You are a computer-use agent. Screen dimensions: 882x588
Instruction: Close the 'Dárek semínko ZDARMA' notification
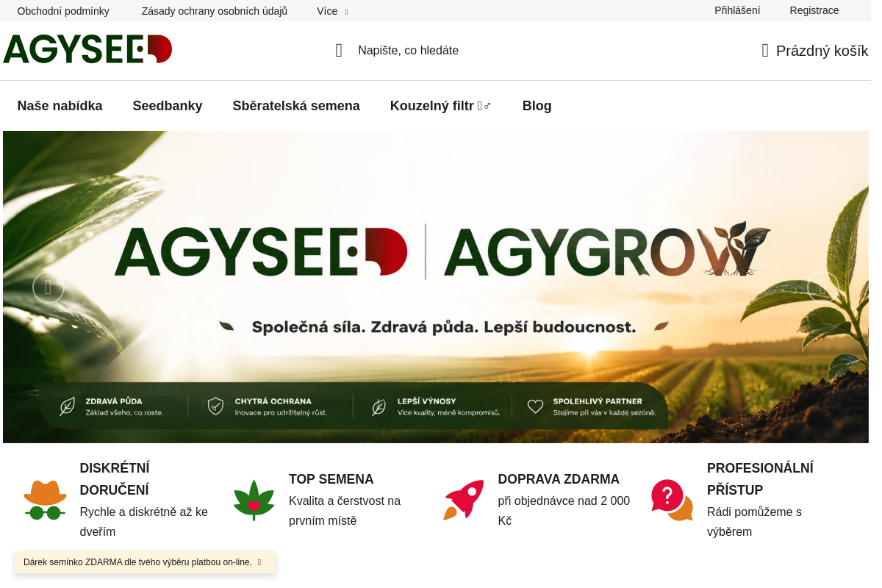pyautogui.click(x=259, y=562)
